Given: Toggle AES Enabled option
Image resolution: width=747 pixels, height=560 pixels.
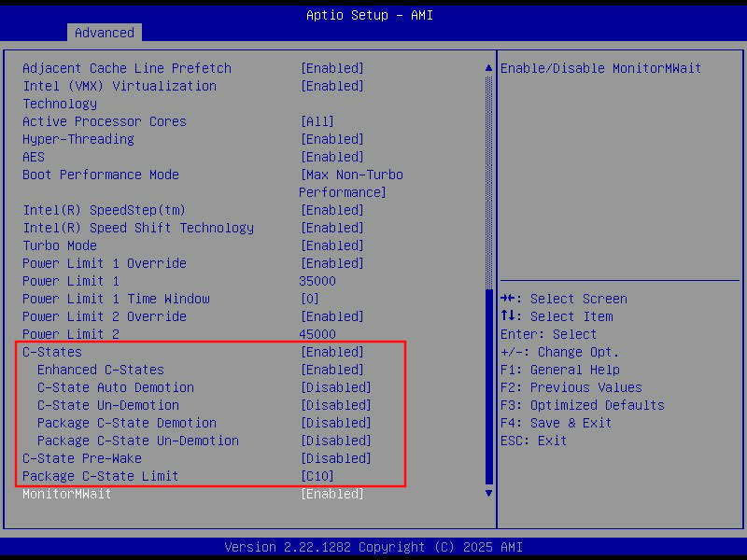Looking at the screenshot, I should tap(331, 157).
